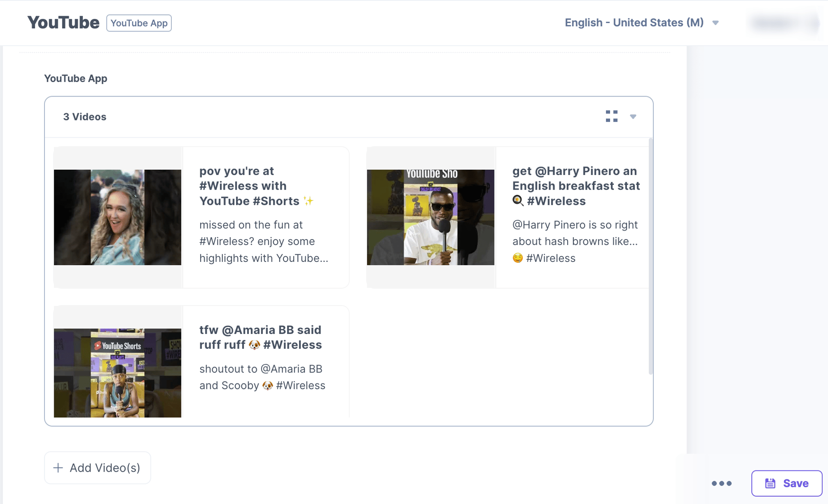This screenshot has width=828, height=504.
Task: Select the 'get @Harry Pinero an English breakfast' title
Action: pyautogui.click(x=576, y=186)
